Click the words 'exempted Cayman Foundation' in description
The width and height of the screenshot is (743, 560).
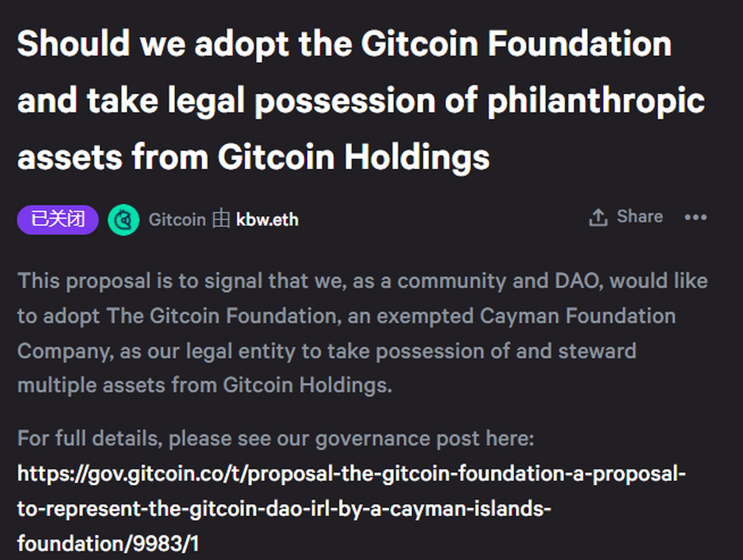click(x=525, y=316)
